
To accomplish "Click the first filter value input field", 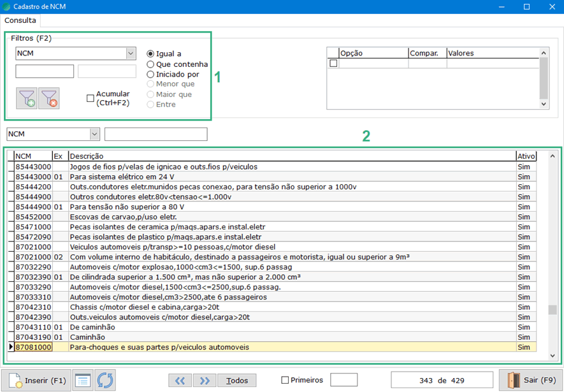I will (45, 71).
